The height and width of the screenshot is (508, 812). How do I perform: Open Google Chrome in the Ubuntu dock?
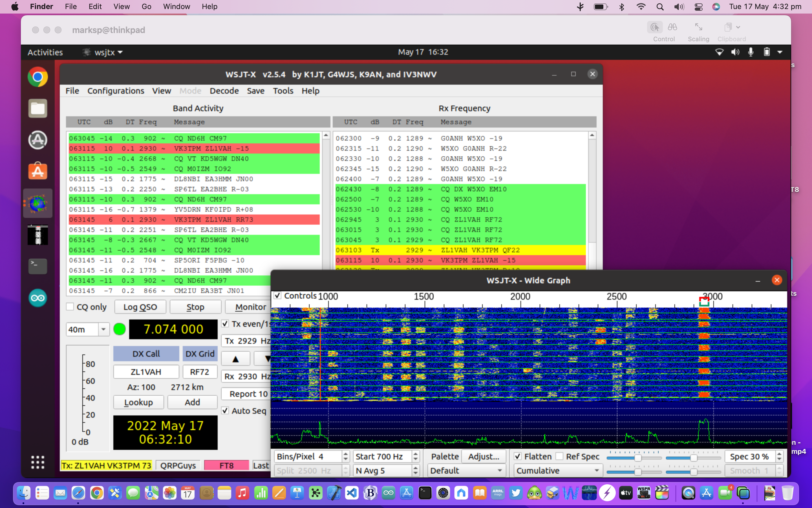tap(37, 77)
